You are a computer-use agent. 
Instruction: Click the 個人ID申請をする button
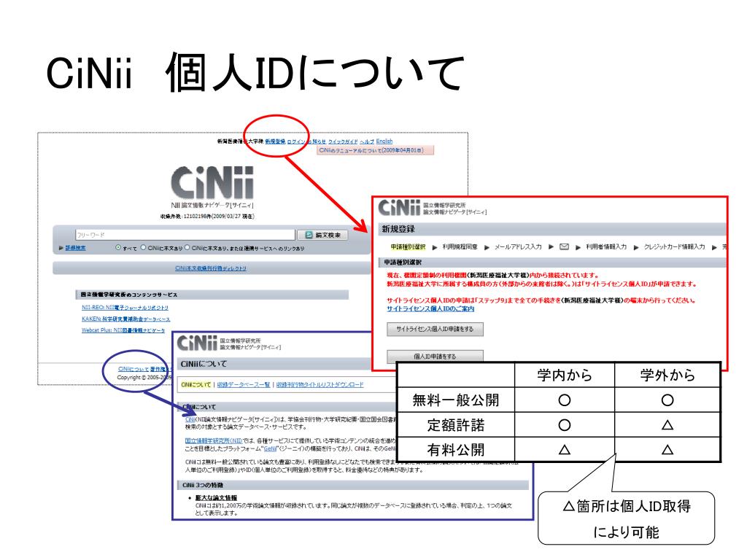435,356
